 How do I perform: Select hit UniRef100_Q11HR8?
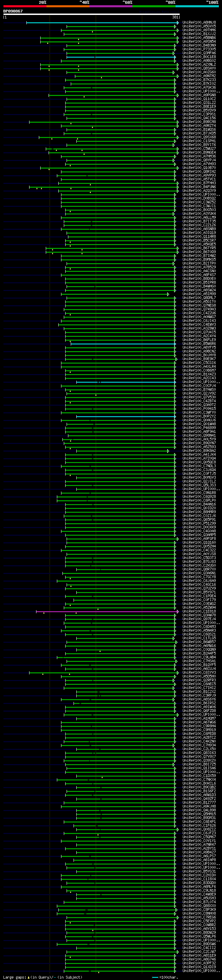199,237
